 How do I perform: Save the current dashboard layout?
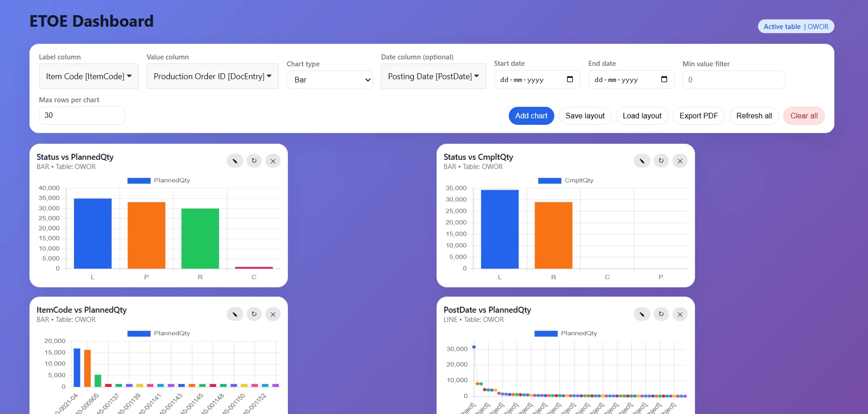[585, 116]
